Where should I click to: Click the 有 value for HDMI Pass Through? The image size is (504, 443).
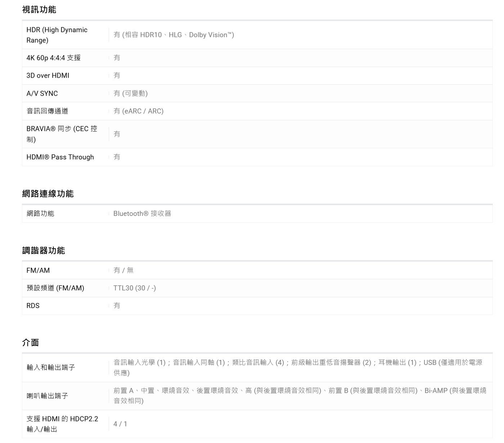117,157
